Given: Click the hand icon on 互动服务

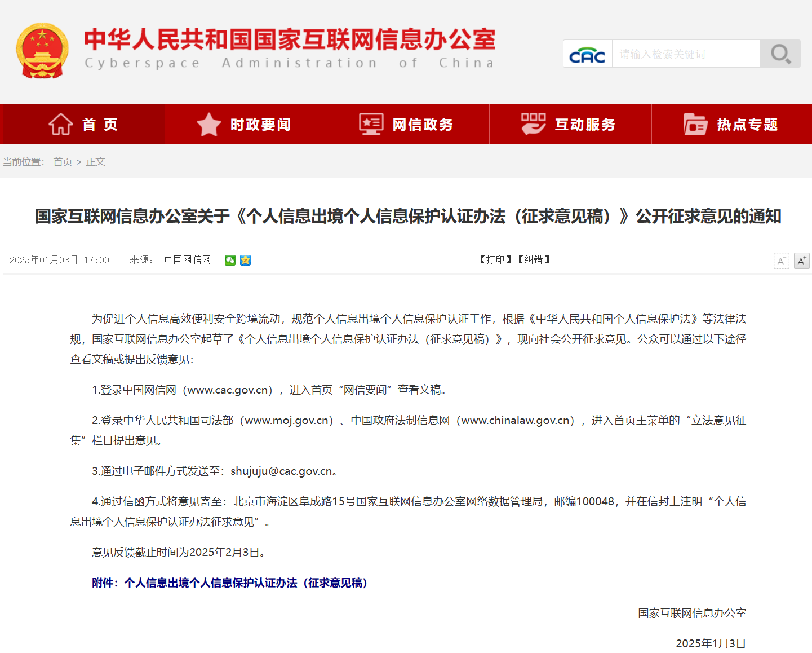Looking at the screenshot, I should [533, 124].
